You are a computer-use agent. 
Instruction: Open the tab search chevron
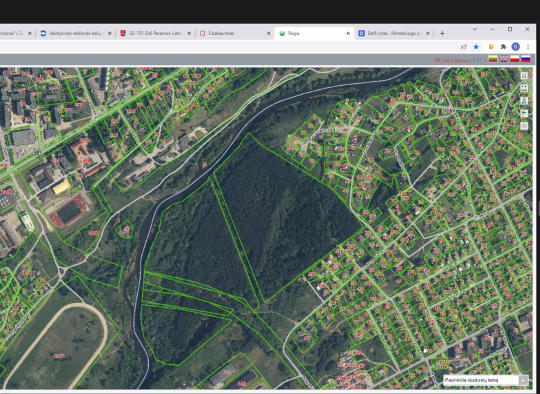(475, 30)
